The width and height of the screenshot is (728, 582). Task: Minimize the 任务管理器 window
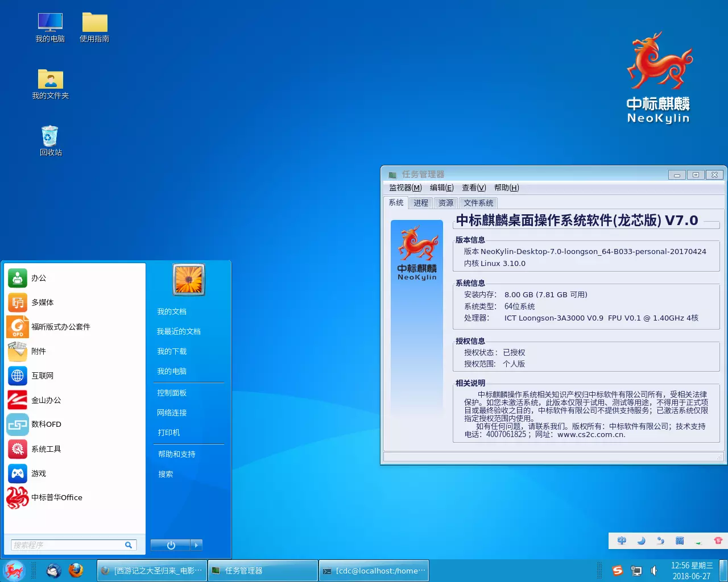tap(677, 174)
